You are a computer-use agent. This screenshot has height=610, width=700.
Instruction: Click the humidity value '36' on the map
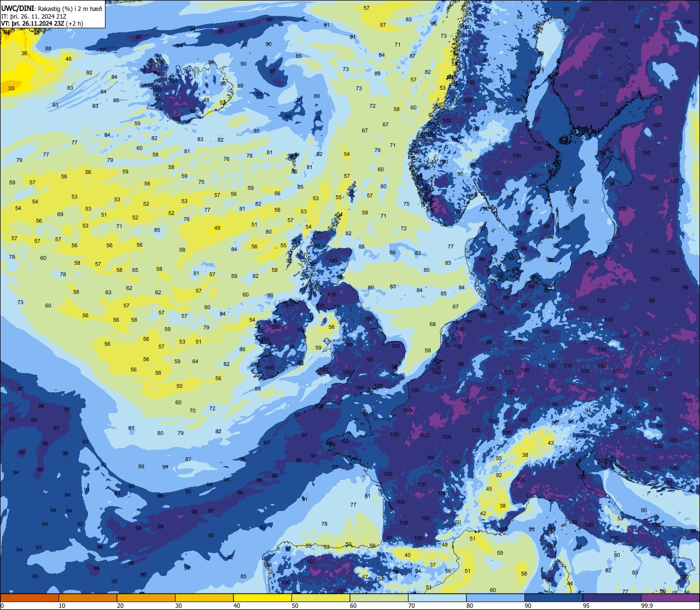tap(24, 53)
